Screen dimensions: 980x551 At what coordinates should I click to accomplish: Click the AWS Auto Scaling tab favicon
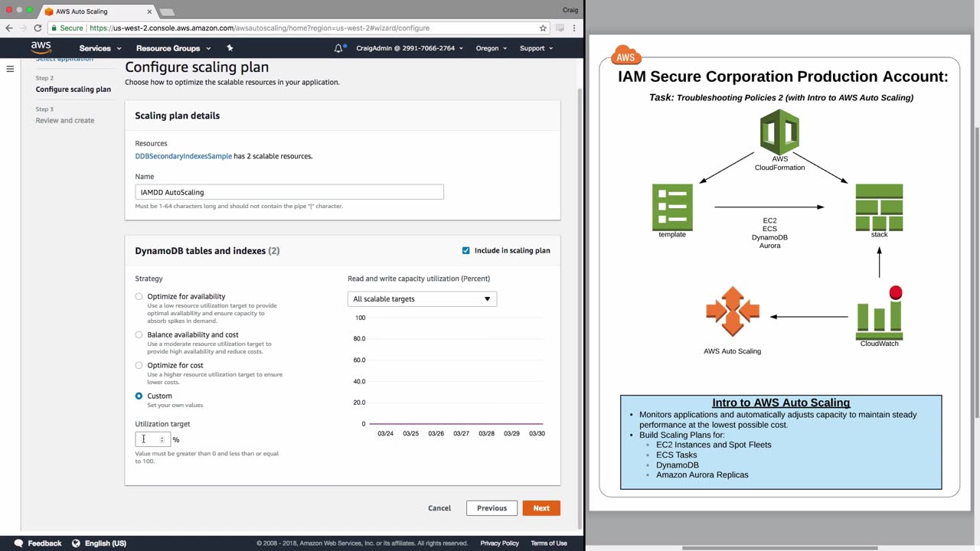(49, 11)
